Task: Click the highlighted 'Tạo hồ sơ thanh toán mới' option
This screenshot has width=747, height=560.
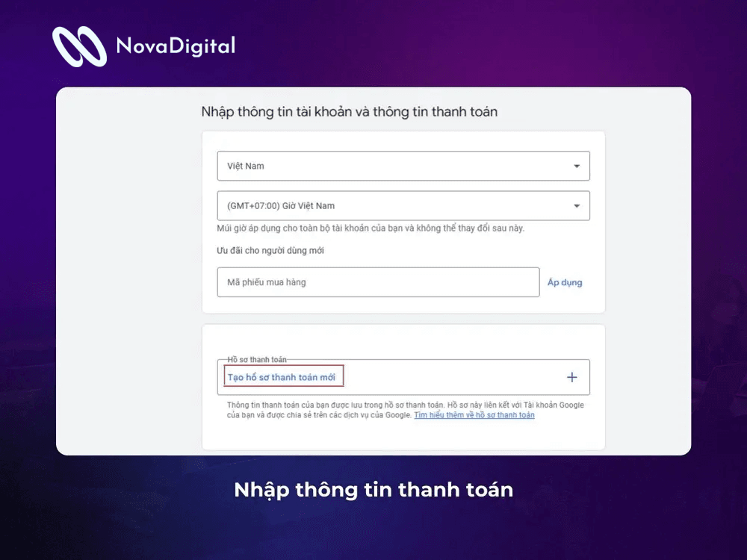Action: 282,376
